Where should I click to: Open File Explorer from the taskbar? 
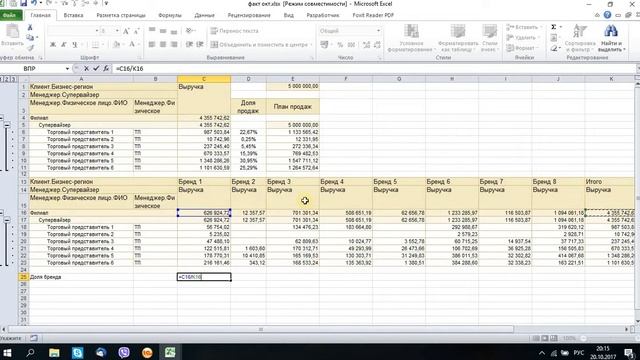pyautogui.click(x=54, y=352)
